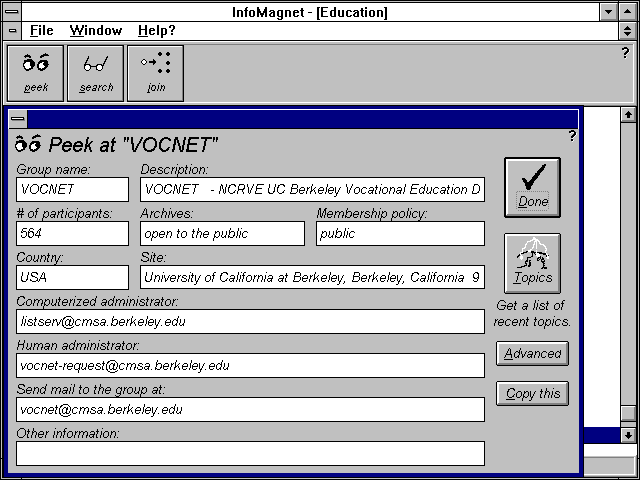Viewport: 640px width, 480px height.
Task: Click the question mark in Peek dialog
Action: (572, 136)
